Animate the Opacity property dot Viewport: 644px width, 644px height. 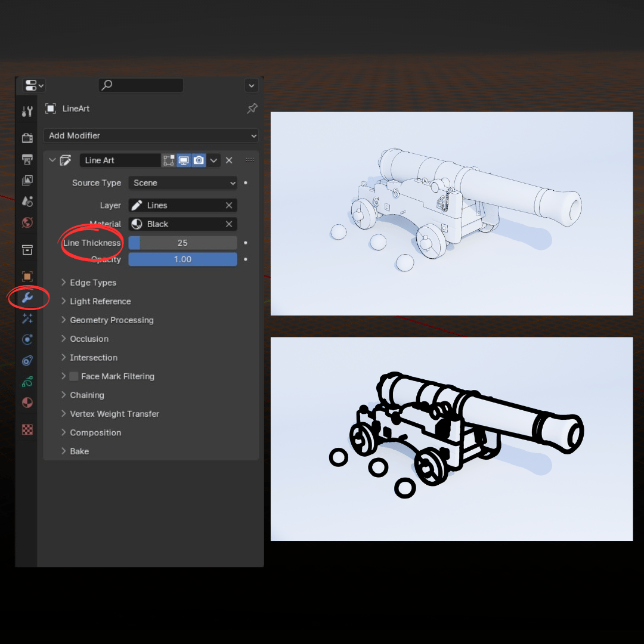tap(246, 259)
